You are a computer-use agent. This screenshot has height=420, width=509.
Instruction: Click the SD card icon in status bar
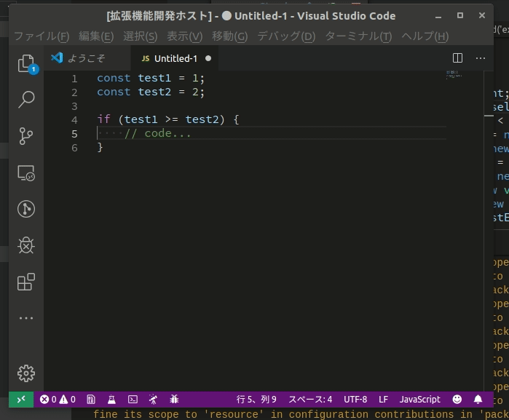coord(91,399)
